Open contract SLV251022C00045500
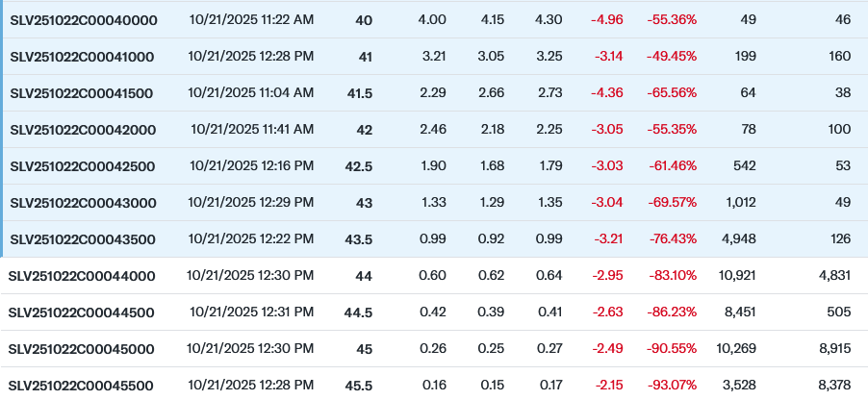Screen dimensions: 868x400 click(80, 386)
